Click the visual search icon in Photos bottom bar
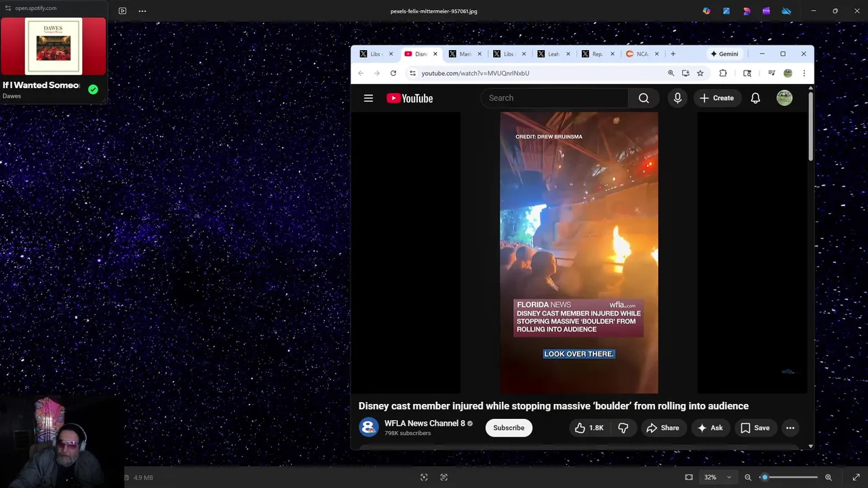The width and height of the screenshot is (868, 488). [424, 477]
